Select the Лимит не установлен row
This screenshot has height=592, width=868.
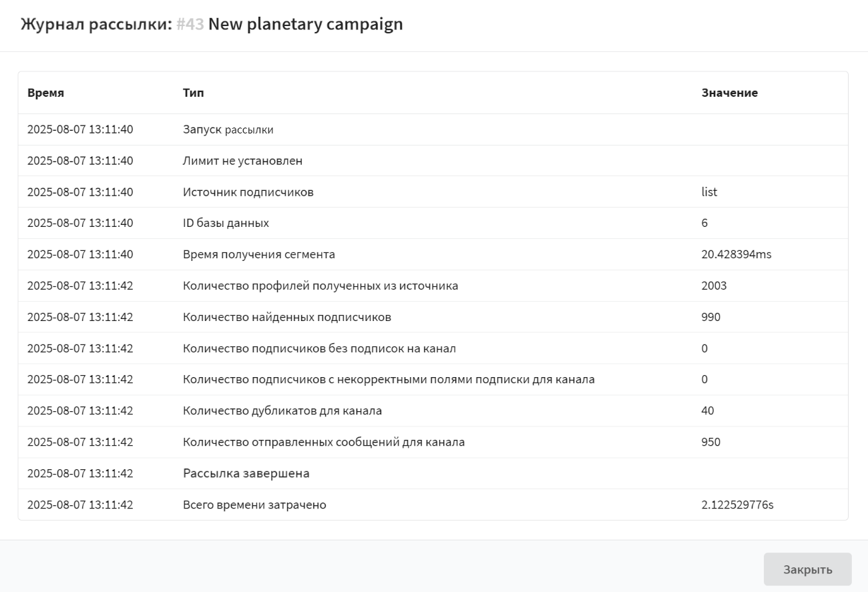(x=242, y=161)
